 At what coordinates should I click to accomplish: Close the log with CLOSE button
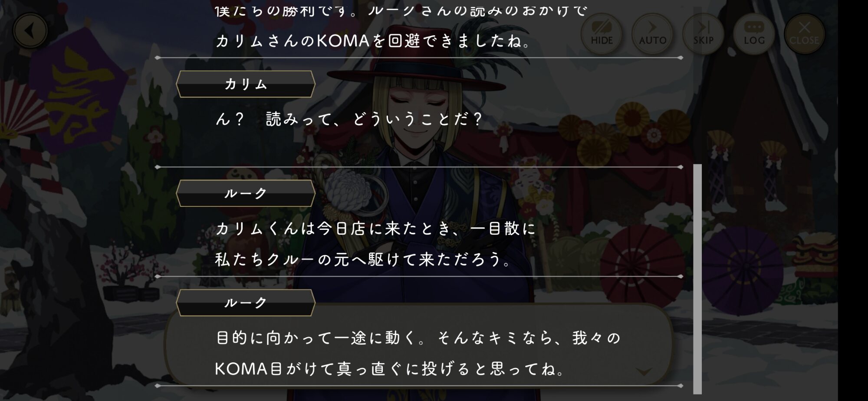(x=804, y=33)
